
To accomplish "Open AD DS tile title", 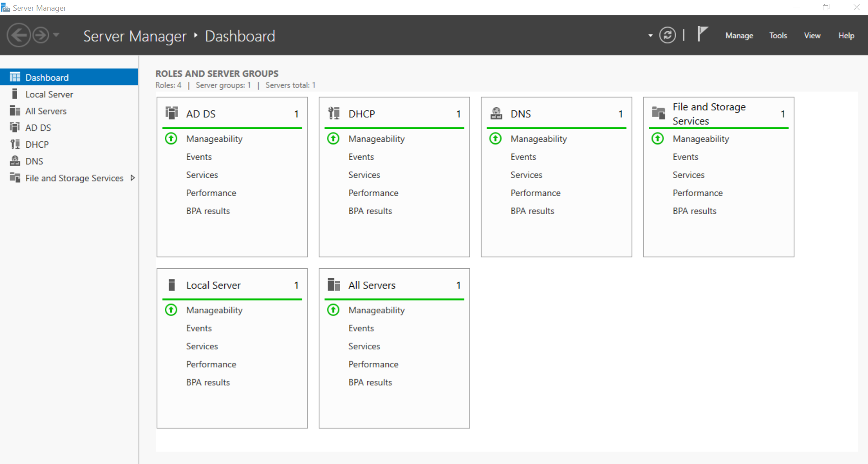I will [201, 114].
